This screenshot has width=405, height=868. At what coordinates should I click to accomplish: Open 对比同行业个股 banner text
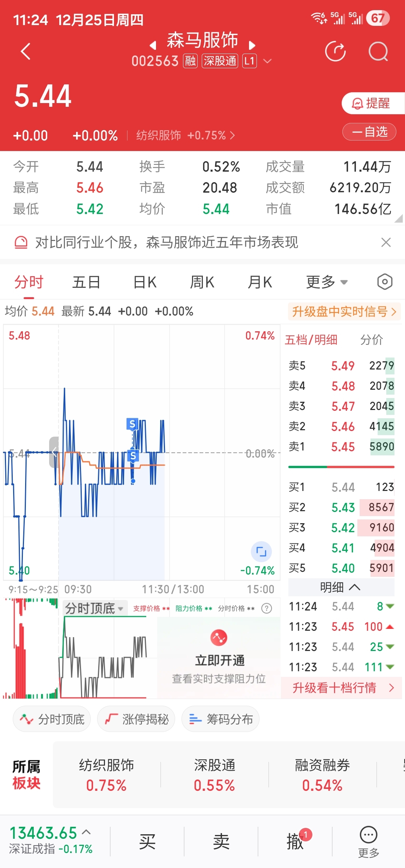pyautogui.click(x=166, y=242)
